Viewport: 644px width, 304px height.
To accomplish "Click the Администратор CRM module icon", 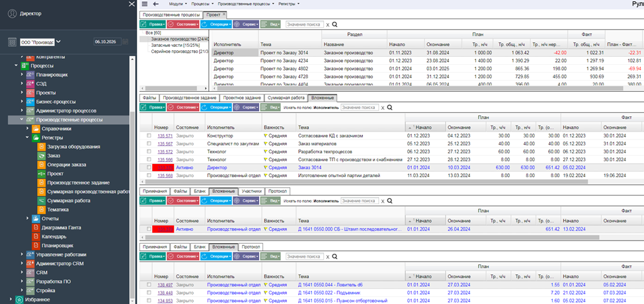I will tap(30, 264).
